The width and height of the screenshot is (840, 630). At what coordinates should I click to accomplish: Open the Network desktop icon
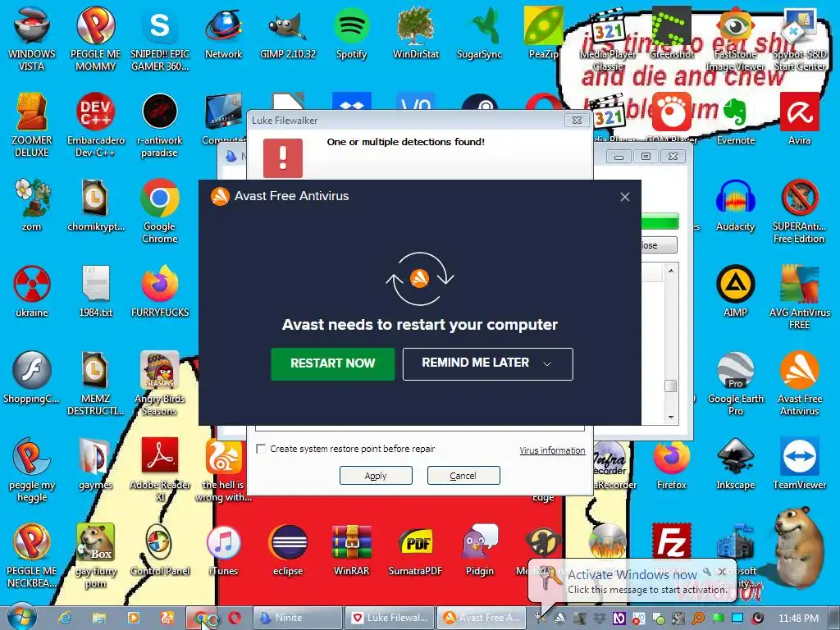point(223,33)
